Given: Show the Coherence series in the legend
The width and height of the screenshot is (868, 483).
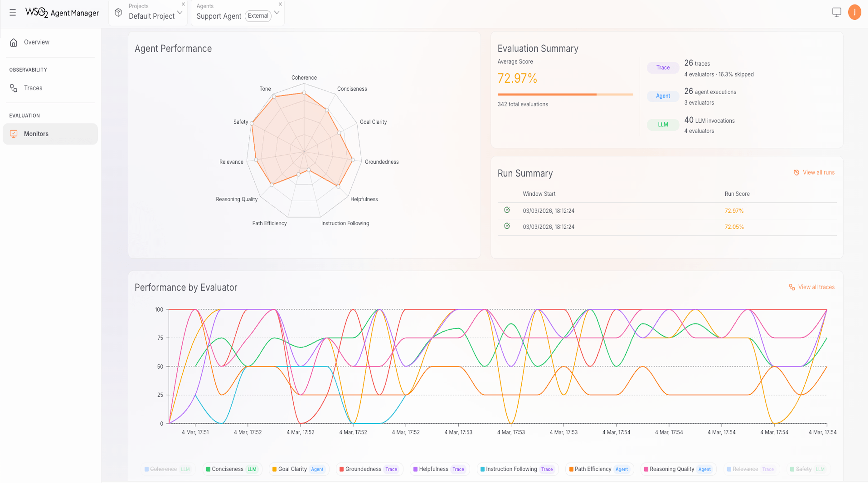Looking at the screenshot, I should click(x=168, y=469).
